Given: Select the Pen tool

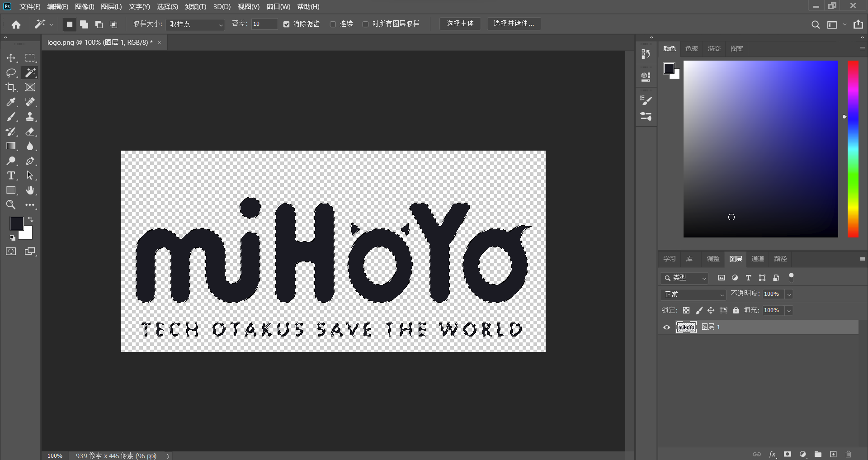Looking at the screenshot, I should [30, 161].
